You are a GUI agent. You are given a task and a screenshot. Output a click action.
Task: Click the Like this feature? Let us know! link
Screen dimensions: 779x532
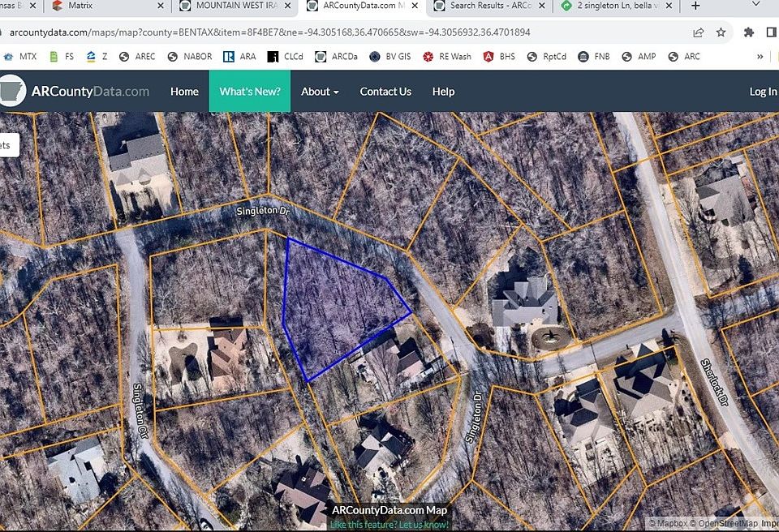389,525
